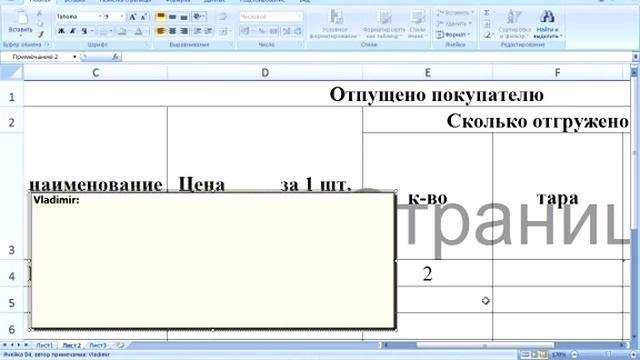Click fx insert function button

115,57
